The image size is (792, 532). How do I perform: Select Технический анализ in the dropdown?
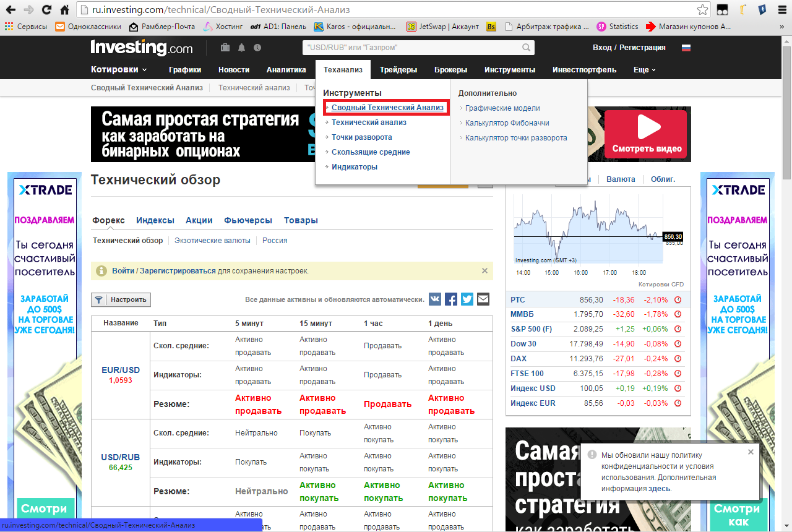coord(369,122)
